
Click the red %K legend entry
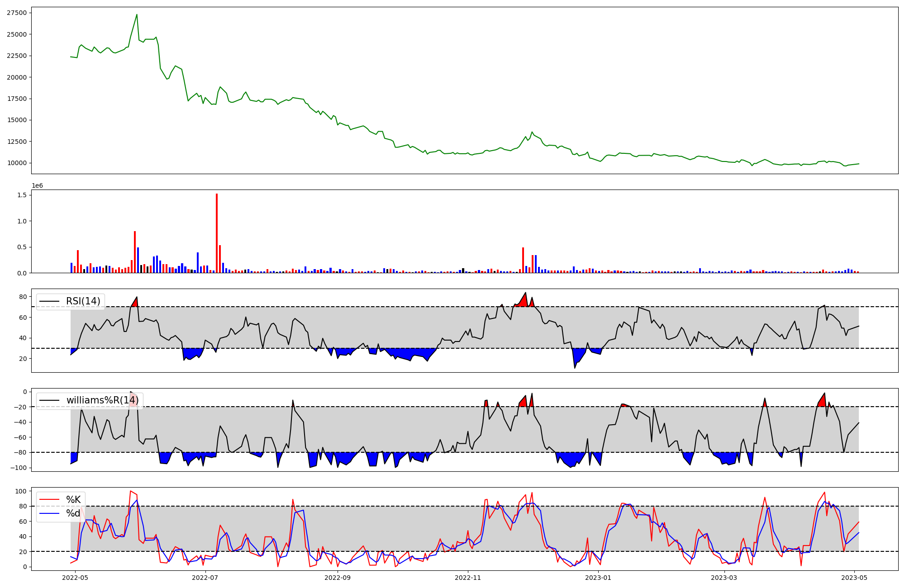click(x=73, y=500)
